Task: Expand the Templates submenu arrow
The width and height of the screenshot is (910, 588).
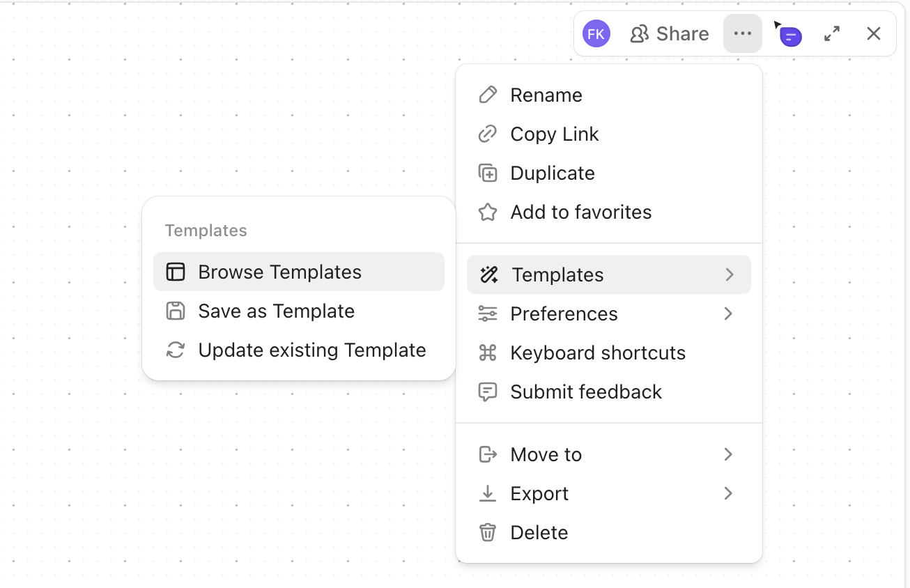Action: click(729, 274)
